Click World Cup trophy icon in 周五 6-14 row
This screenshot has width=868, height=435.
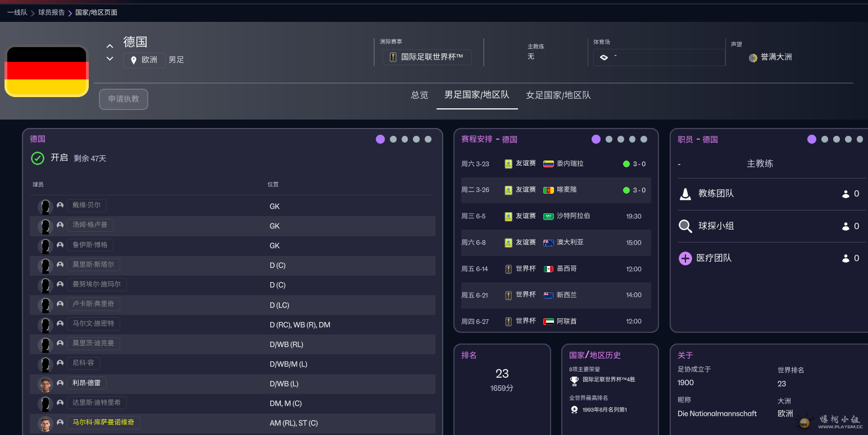(x=508, y=269)
